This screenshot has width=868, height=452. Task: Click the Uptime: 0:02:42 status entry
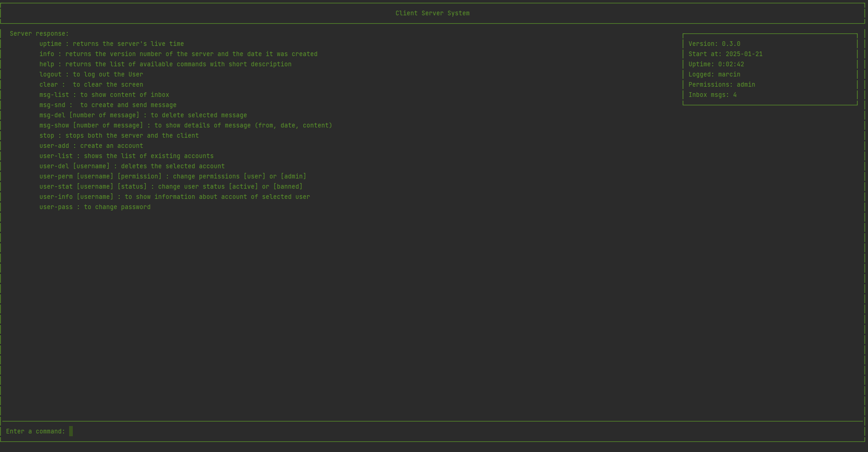[x=716, y=64]
